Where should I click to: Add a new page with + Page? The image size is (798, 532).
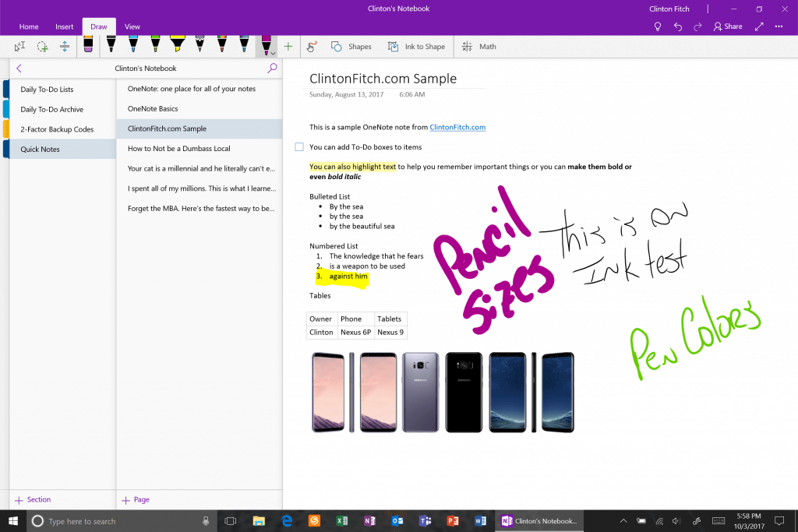(136, 499)
